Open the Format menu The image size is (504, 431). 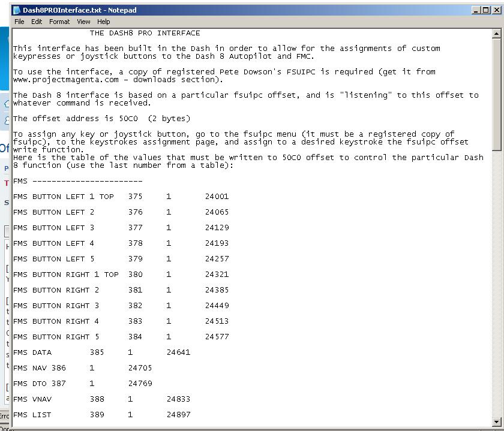click(x=59, y=22)
